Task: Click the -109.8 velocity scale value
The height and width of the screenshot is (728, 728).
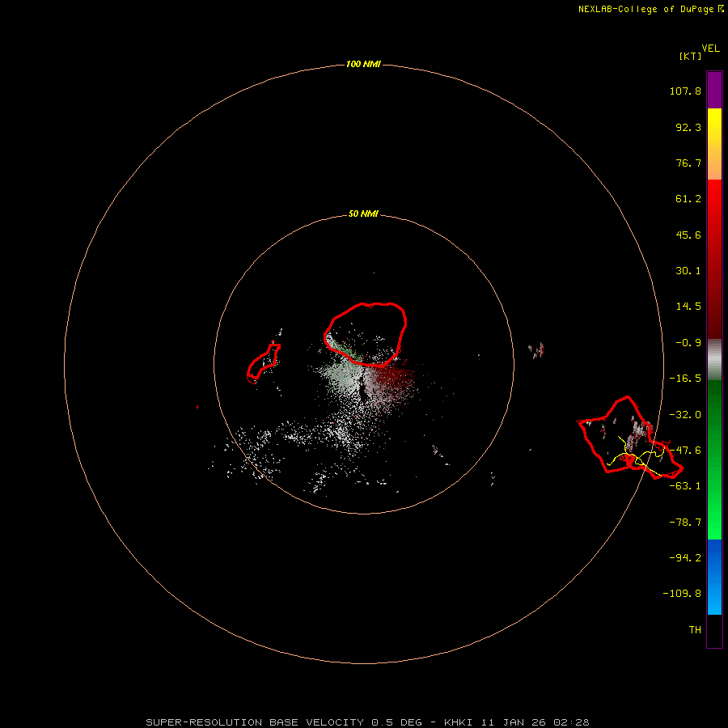Action: pyautogui.click(x=682, y=594)
